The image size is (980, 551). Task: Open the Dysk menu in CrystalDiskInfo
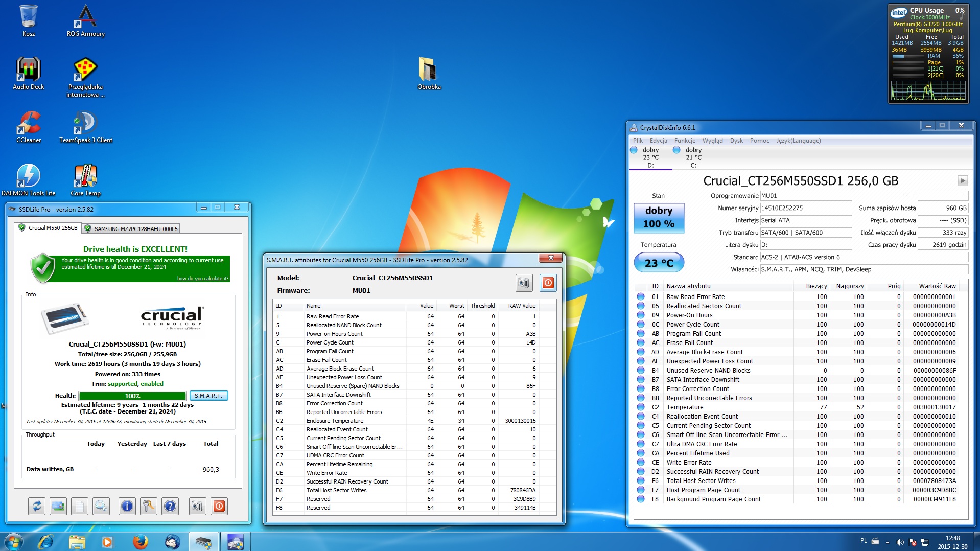tap(736, 141)
